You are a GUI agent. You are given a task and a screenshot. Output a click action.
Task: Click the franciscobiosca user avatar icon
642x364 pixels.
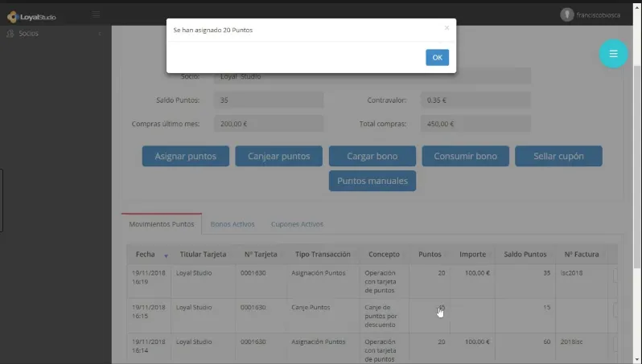click(566, 14)
